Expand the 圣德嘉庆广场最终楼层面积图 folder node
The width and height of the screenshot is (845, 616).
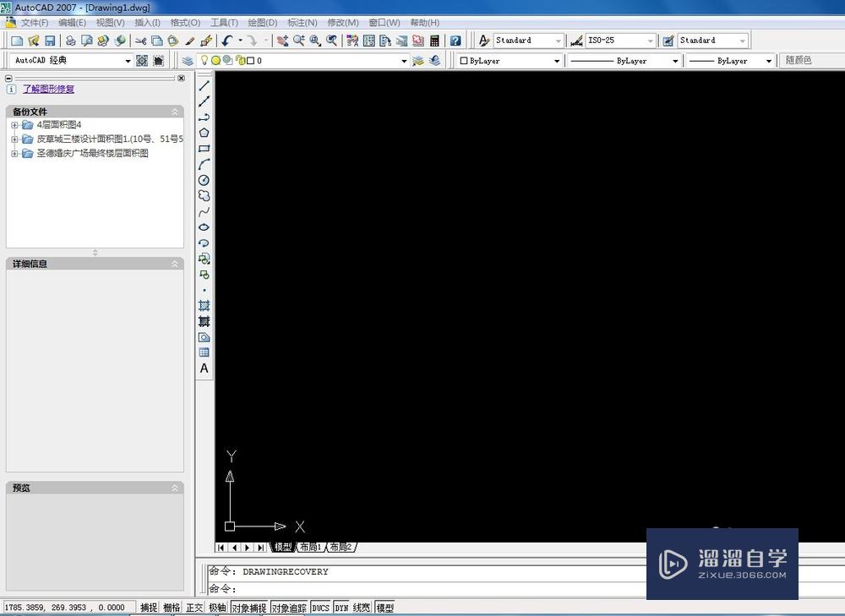(14, 154)
